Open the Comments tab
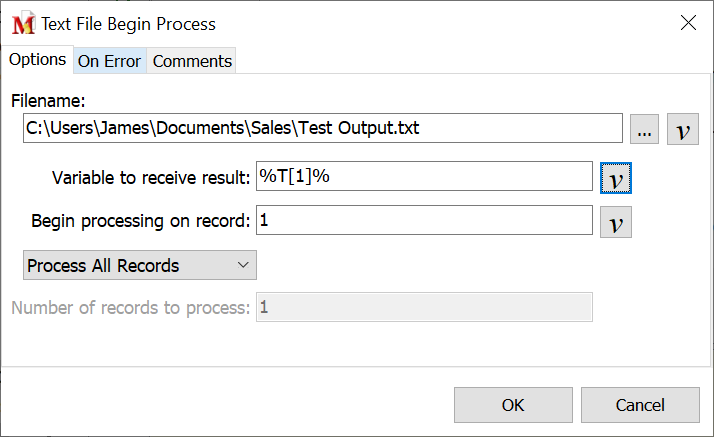 192,61
